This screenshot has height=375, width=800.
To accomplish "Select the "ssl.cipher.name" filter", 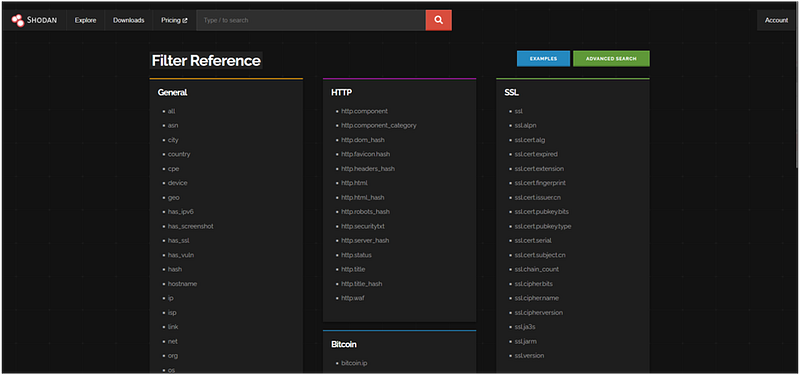I will (x=536, y=298).
